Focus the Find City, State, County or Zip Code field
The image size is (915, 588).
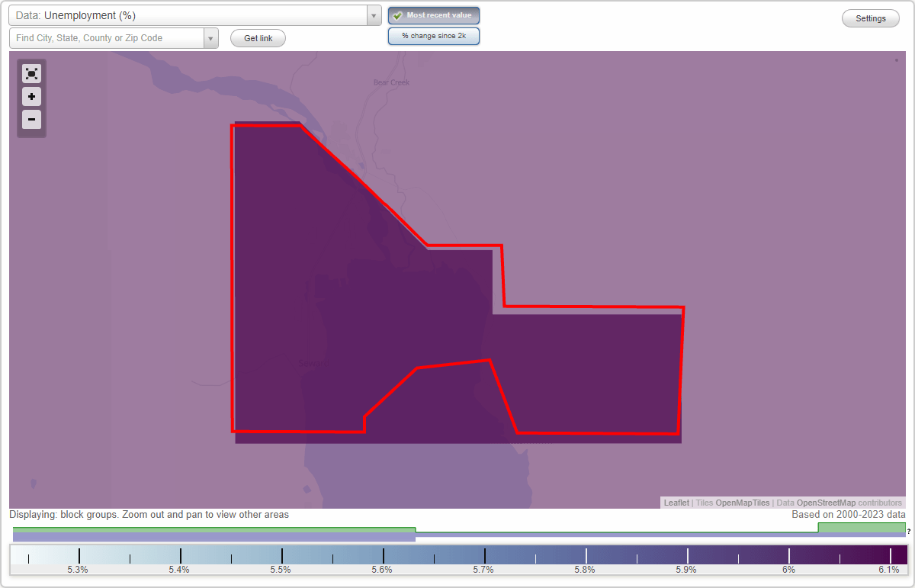[x=107, y=38]
